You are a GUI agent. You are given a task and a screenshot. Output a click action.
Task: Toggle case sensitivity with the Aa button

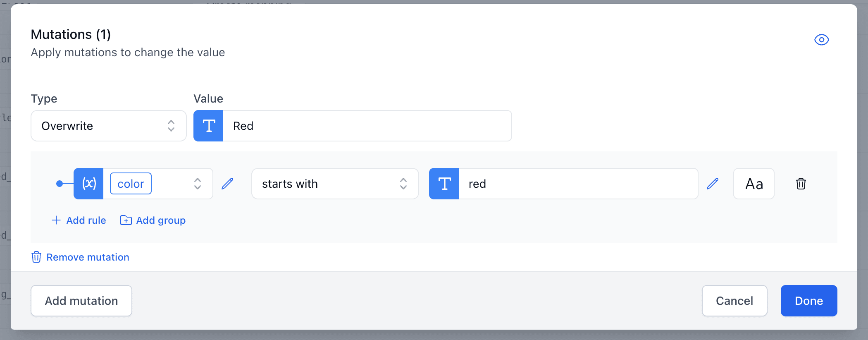(x=754, y=184)
